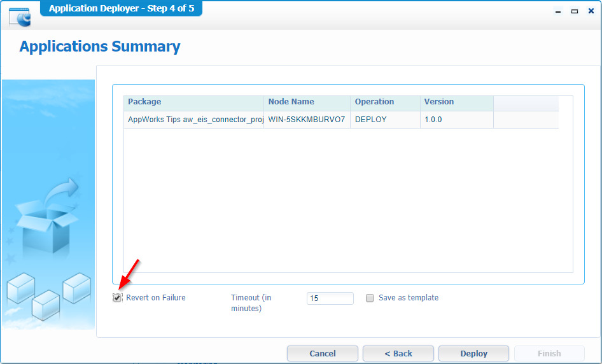Viewport: 602px width, 364px height.
Task: Click the Timeout minutes input field
Action: (x=330, y=298)
